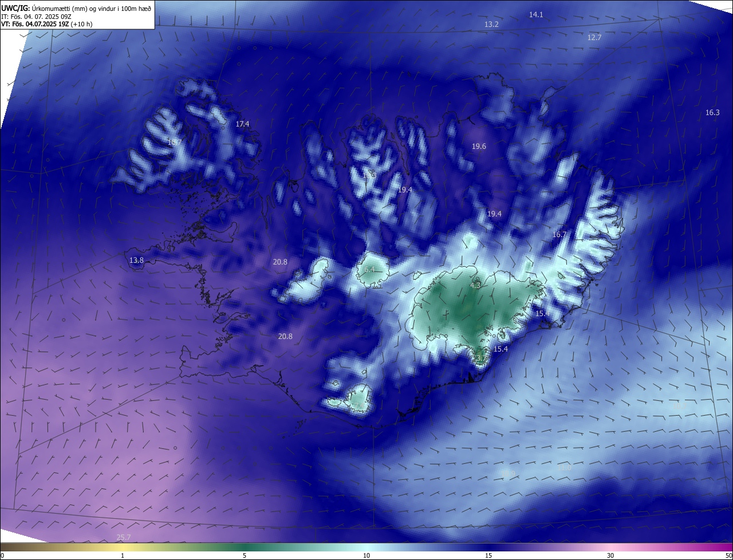Image resolution: width=733 pixels, height=560 pixels.
Task: Click the 0 tick on the color scale
Action: (2, 555)
